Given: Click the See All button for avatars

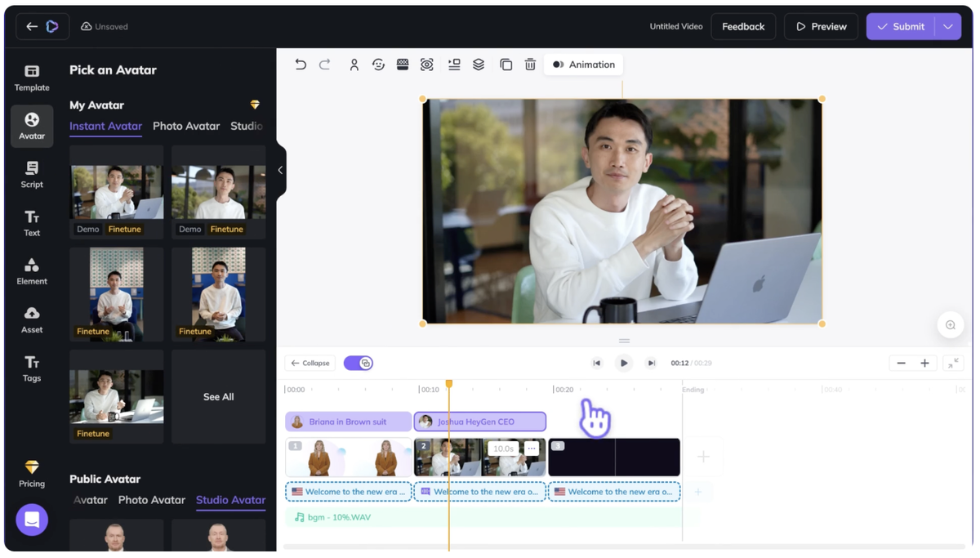Looking at the screenshot, I should 217,396.
